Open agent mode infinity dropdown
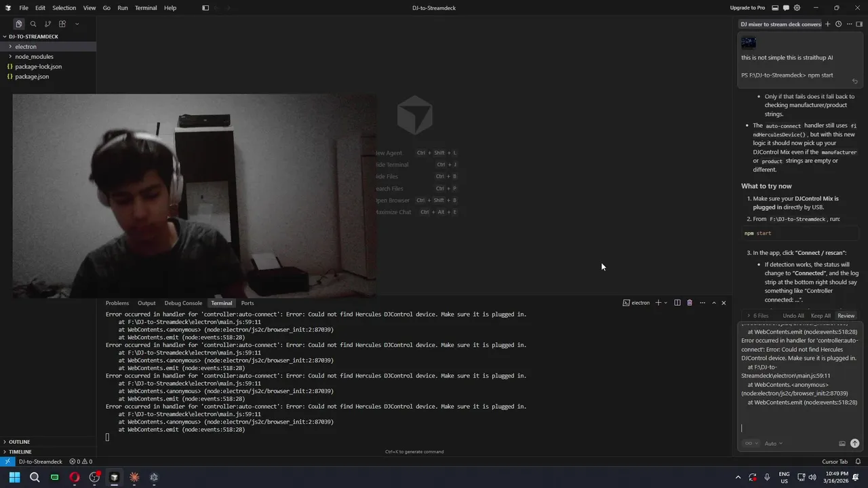868x488 pixels. click(x=751, y=443)
